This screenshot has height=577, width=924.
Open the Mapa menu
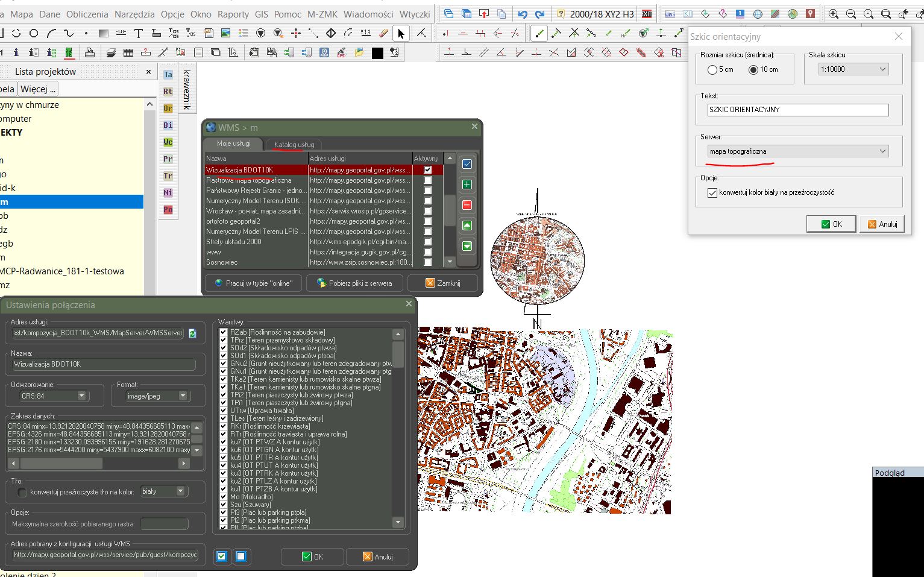click(22, 14)
